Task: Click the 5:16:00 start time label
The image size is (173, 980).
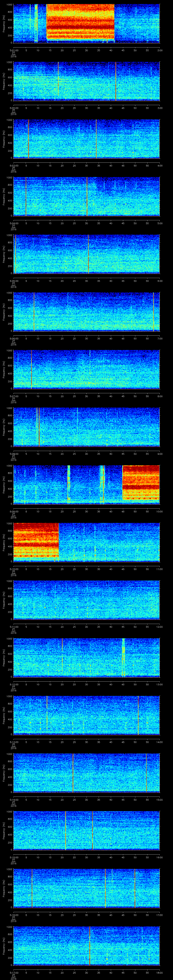Action: (14, 915)
